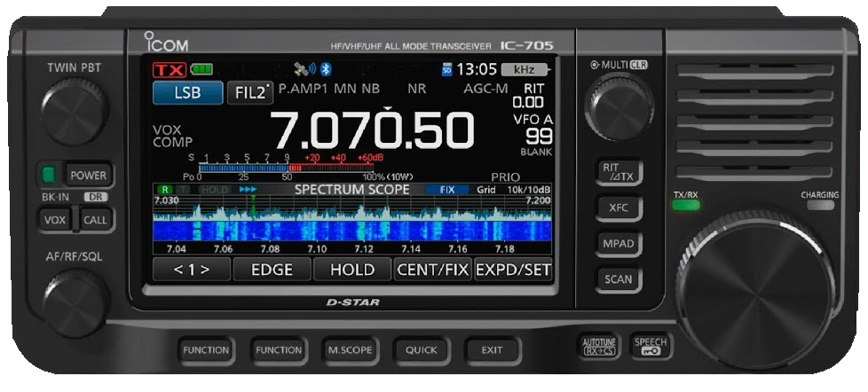Push the SPEECH lock key button
Screen dimensions: 868x392
coord(651,347)
